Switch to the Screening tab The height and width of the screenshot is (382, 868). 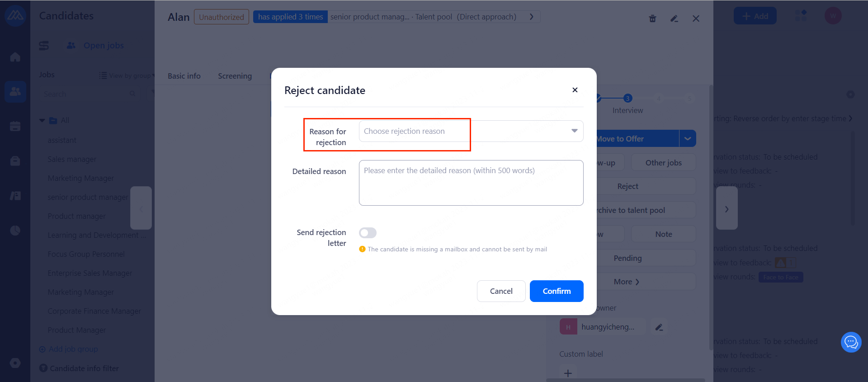click(x=235, y=76)
